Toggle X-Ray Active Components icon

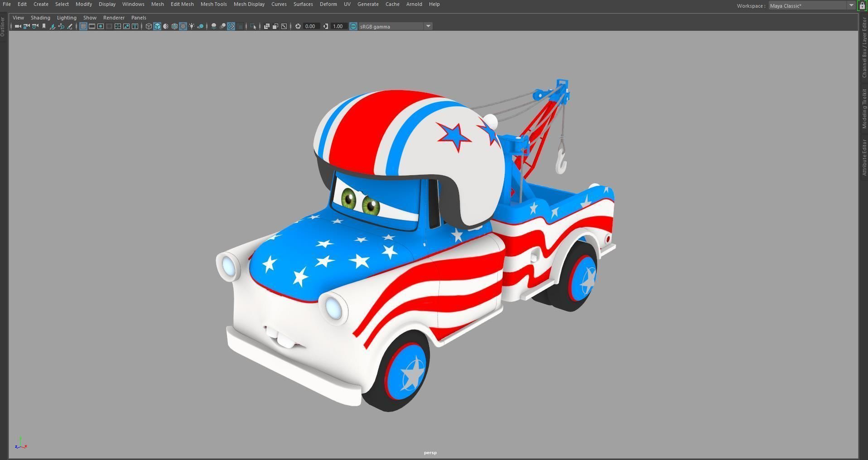275,26
